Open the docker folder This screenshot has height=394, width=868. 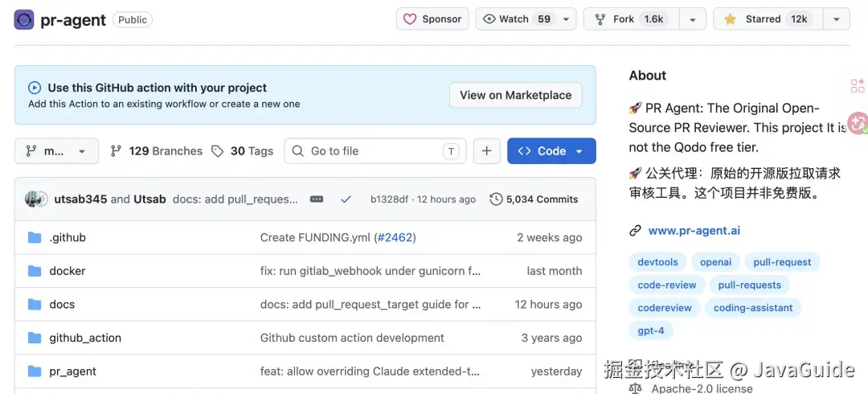68,271
